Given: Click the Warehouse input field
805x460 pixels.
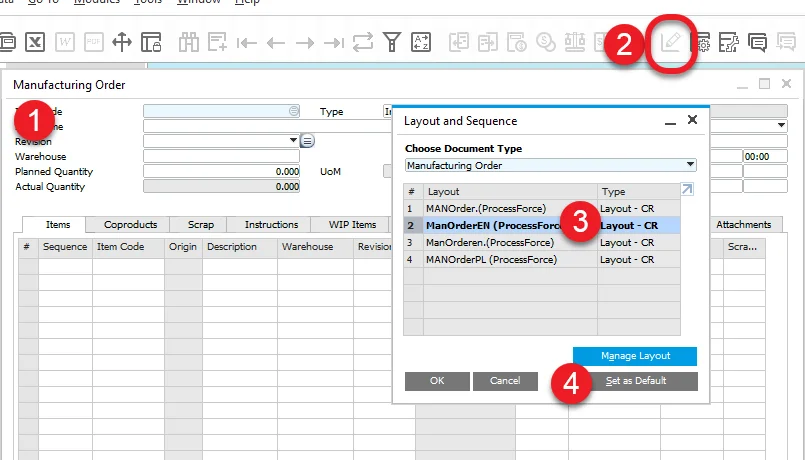Looking at the screenshot, I should coord(221,157).
